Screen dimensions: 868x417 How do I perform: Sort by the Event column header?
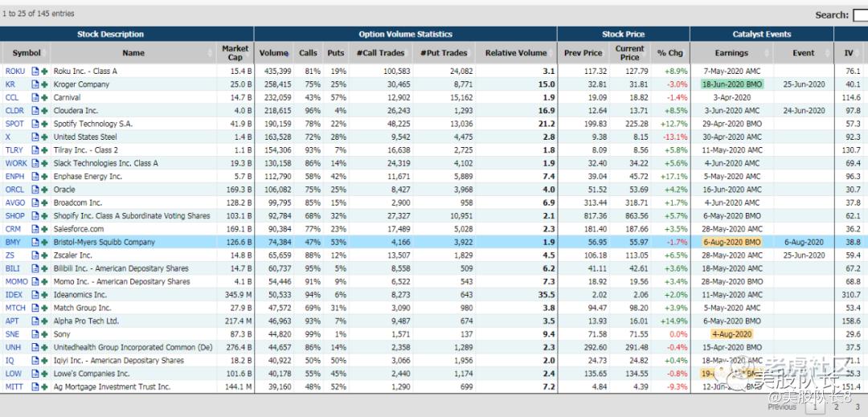[x=803, y=53]
